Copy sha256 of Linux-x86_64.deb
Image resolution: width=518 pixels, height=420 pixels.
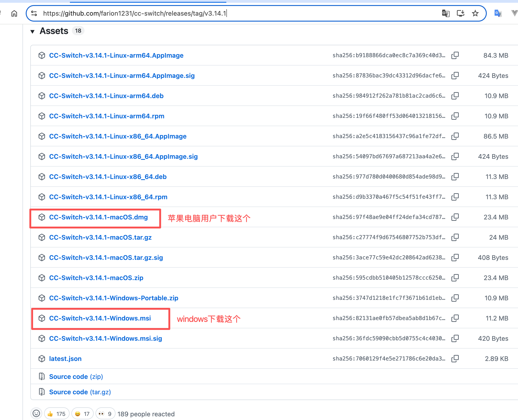(x=455, y=177)
